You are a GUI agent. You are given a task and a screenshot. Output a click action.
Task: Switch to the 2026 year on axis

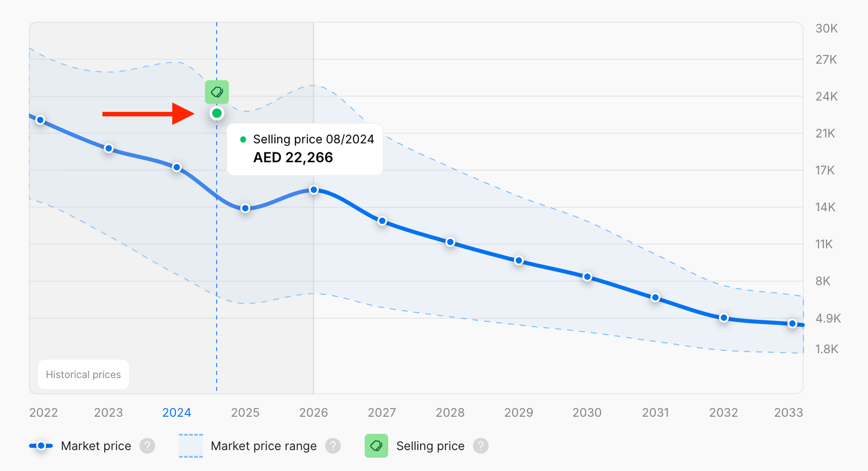click(x=314, y=412)
